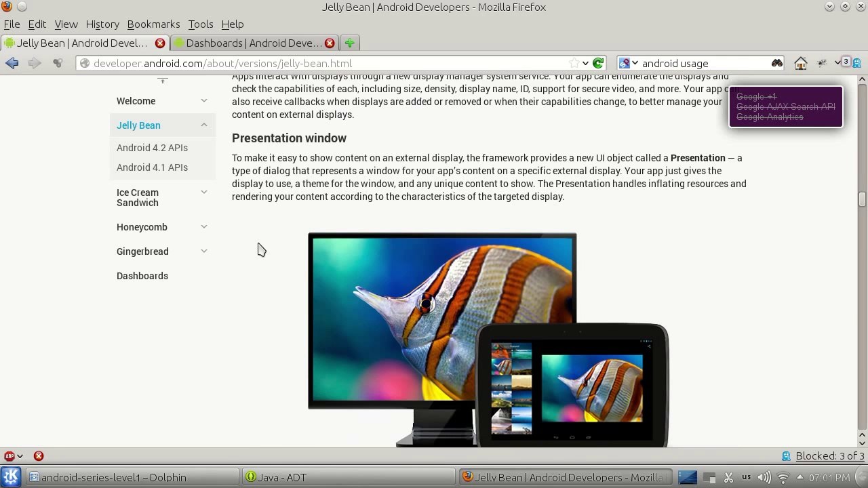The height and width of the screenshot is (488, 868).
Task: Show hidden tray icons arrow
Action: (800, 476)
